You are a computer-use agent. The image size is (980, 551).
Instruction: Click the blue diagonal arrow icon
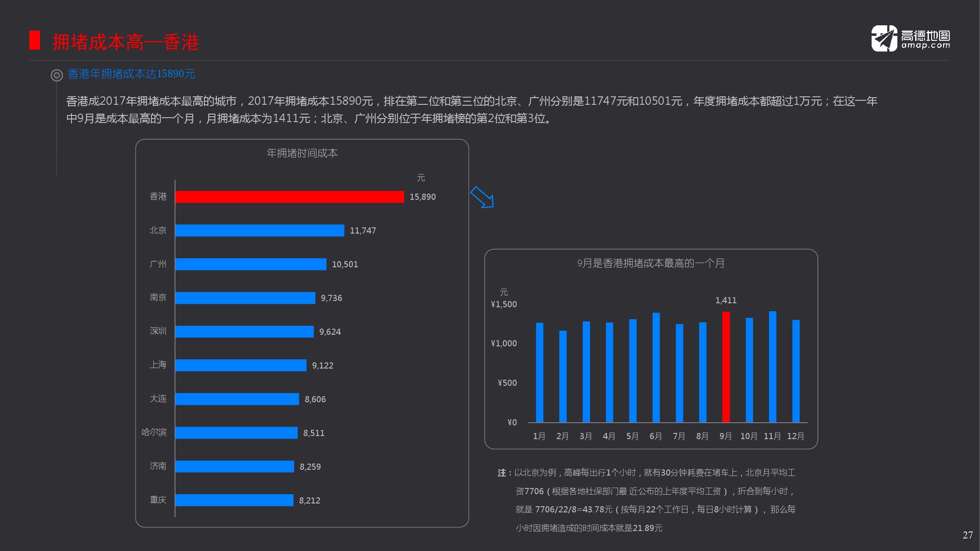coord(482,197)
